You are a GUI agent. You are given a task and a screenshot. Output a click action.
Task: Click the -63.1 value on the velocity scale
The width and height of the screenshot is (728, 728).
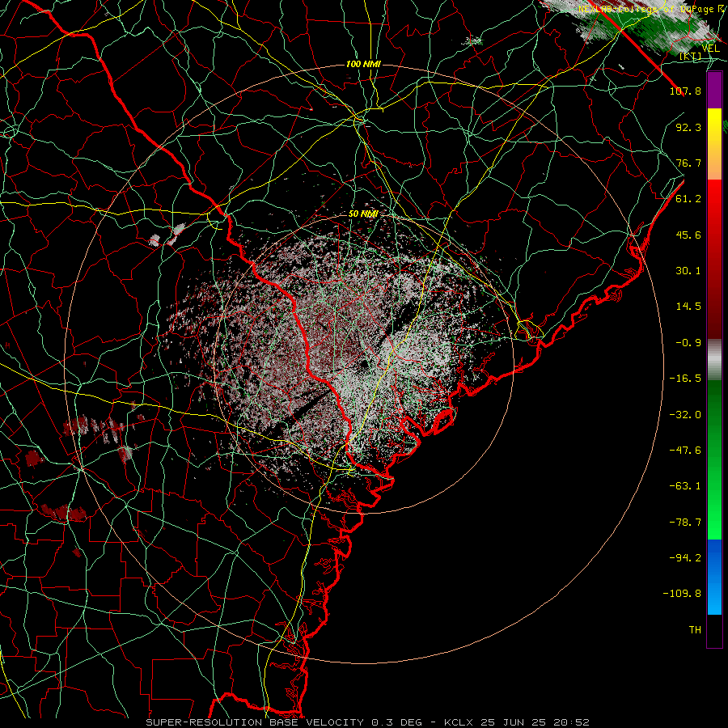(685, 486)
